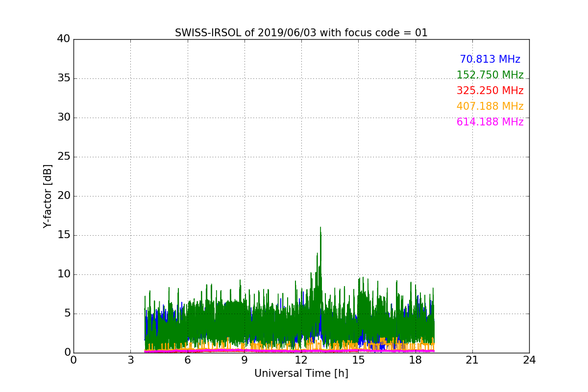The image size is (588, 392).
Task: Click the x-axis tick label 18
Action: pyautogui.click(x=415, y=360)
